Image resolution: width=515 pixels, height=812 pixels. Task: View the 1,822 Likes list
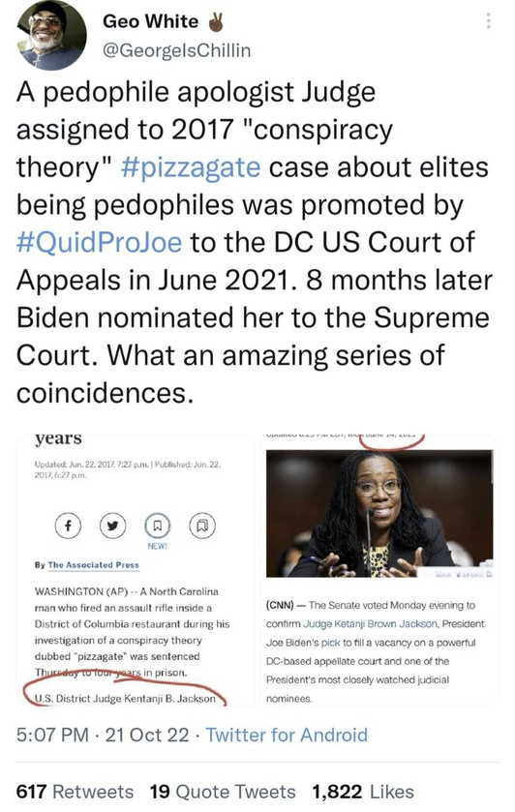[363, 792]
